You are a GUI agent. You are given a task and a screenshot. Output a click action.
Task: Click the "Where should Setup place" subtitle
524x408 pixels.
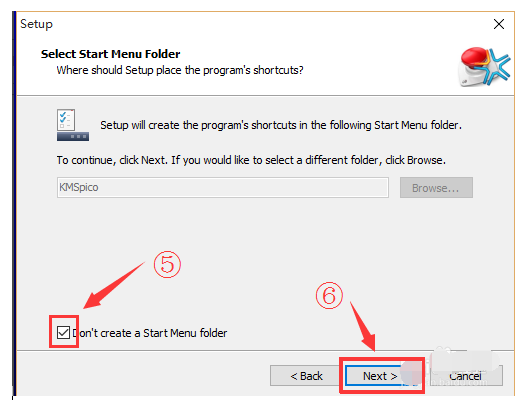tap(180, 70)
